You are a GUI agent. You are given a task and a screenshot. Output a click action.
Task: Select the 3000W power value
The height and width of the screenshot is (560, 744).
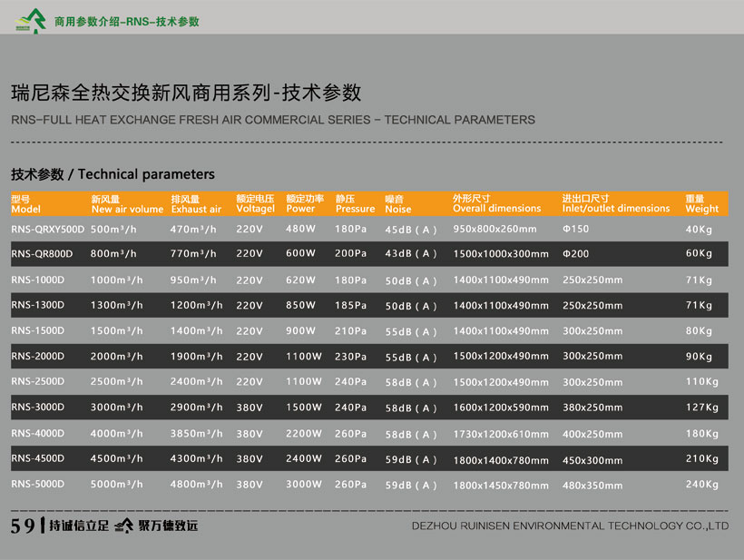pos(303,485)
